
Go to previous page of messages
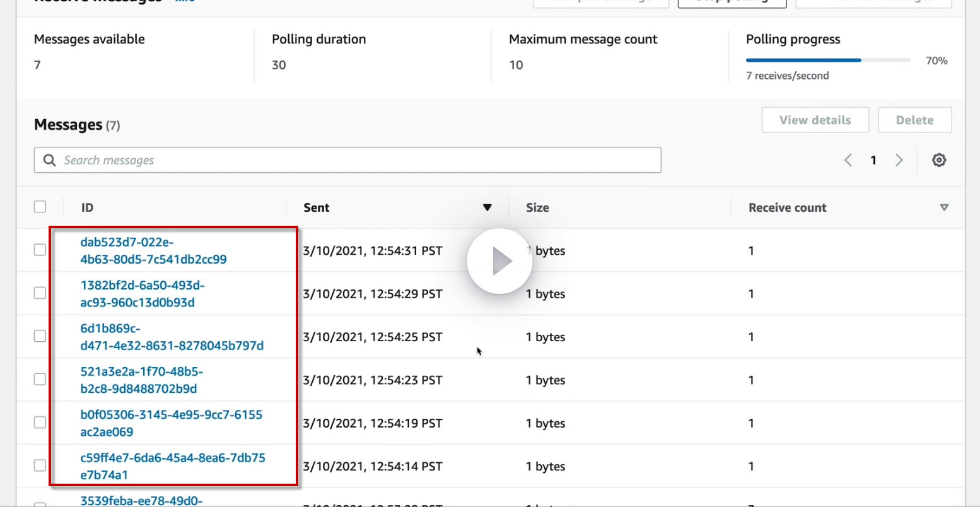[x=848, y=160]
